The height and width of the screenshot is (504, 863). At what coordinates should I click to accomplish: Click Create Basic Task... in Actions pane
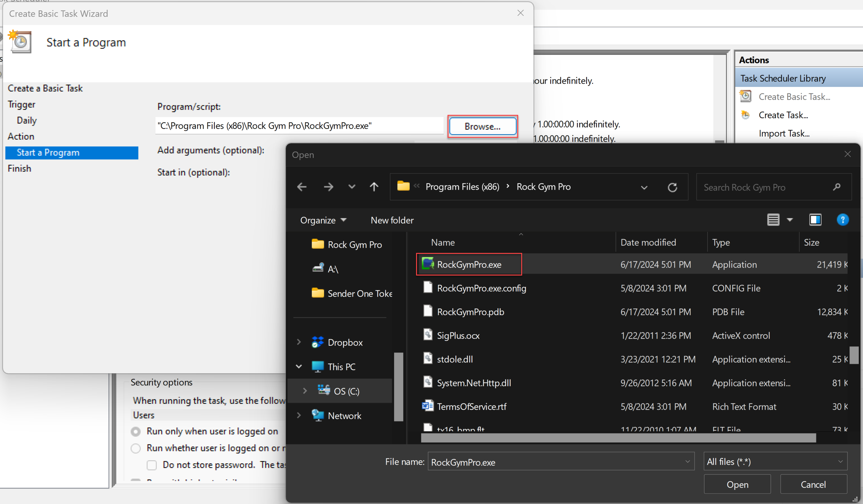point(794,97)
